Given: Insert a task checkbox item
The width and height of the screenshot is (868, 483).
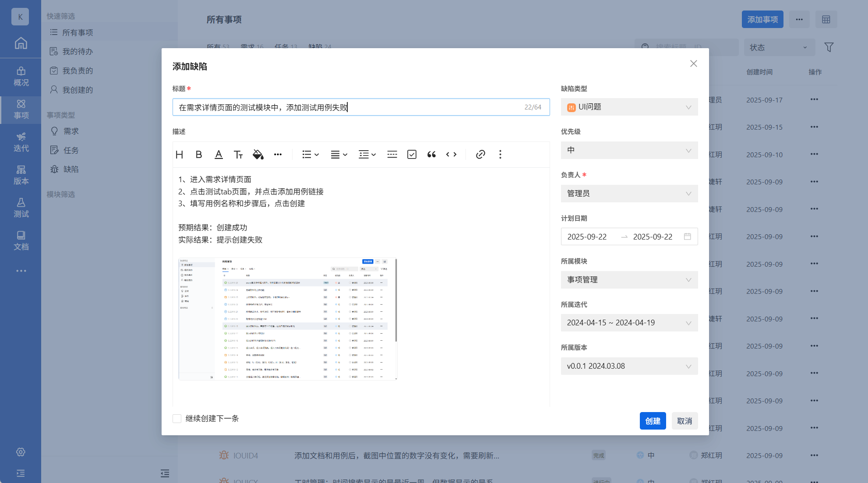Looking at the screenshot, I should 412,155.
